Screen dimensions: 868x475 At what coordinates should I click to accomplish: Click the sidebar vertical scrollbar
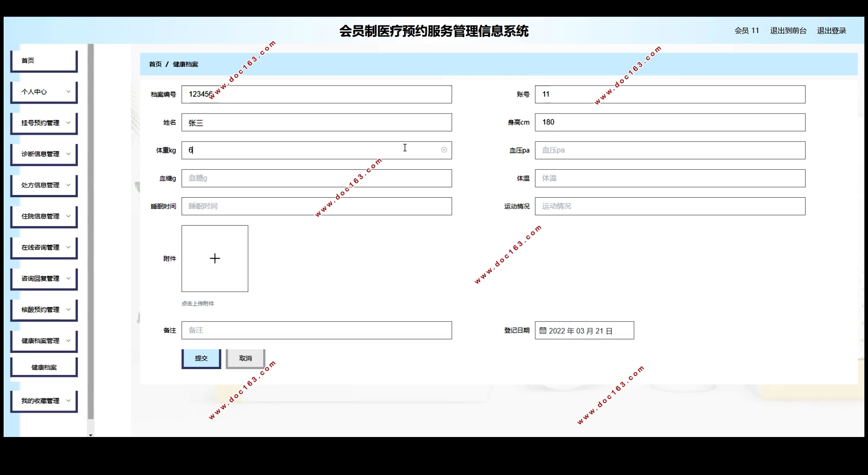90,232
